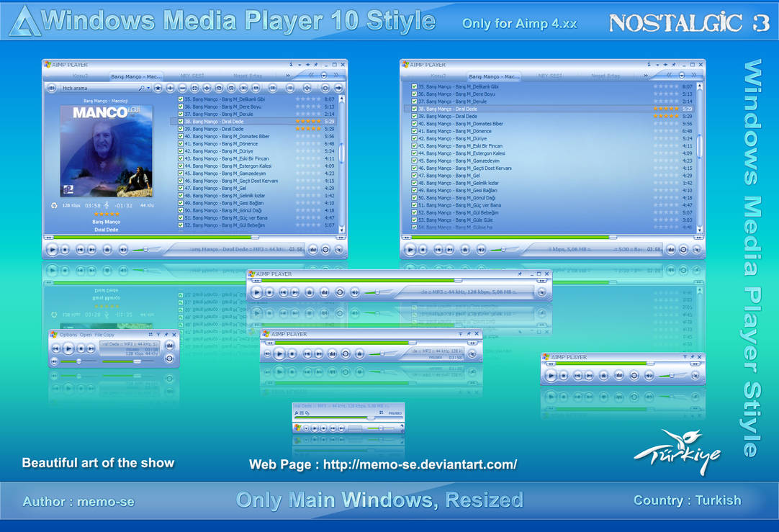The height and width of the screenshot is (532, 779).
Task: Show more playlist tabs in playlist-only window
Action: coord(645,76)
